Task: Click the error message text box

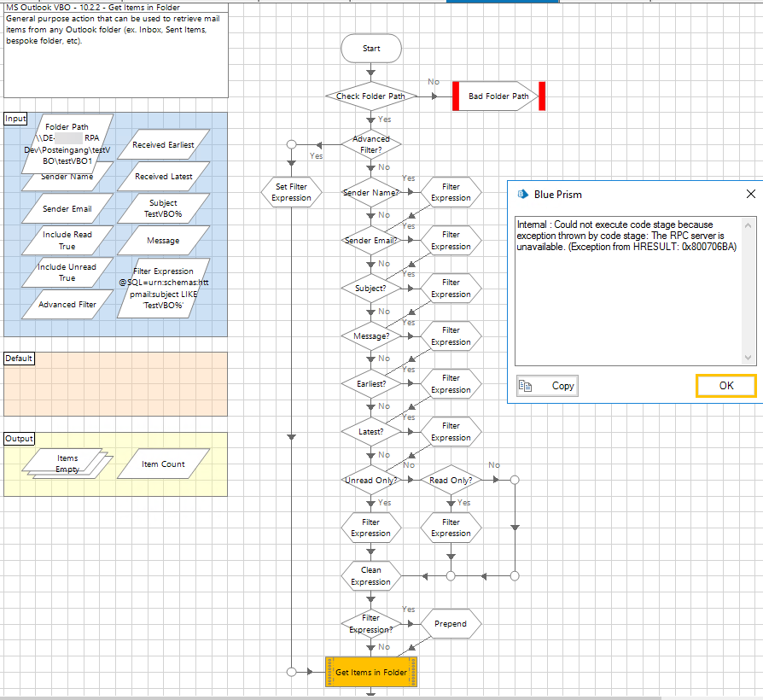Action: 629,290
